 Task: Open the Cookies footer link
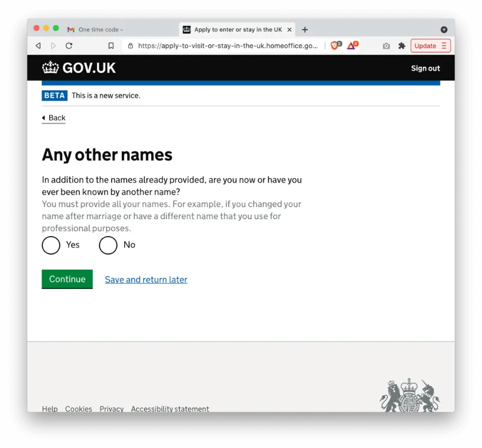pyautogui.click(x=78, y=409)
